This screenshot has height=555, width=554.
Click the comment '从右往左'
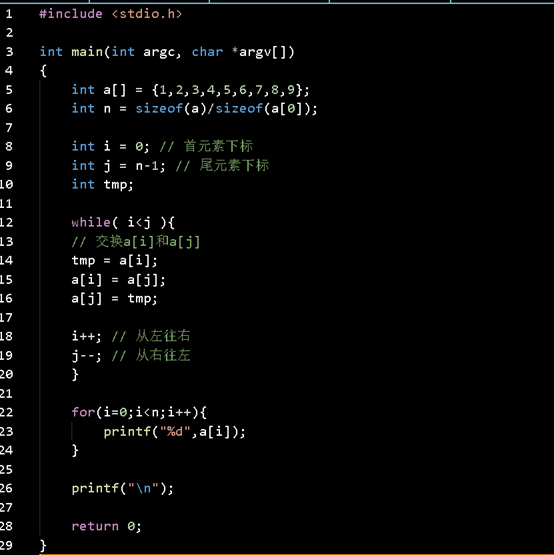tap(163, 355)
